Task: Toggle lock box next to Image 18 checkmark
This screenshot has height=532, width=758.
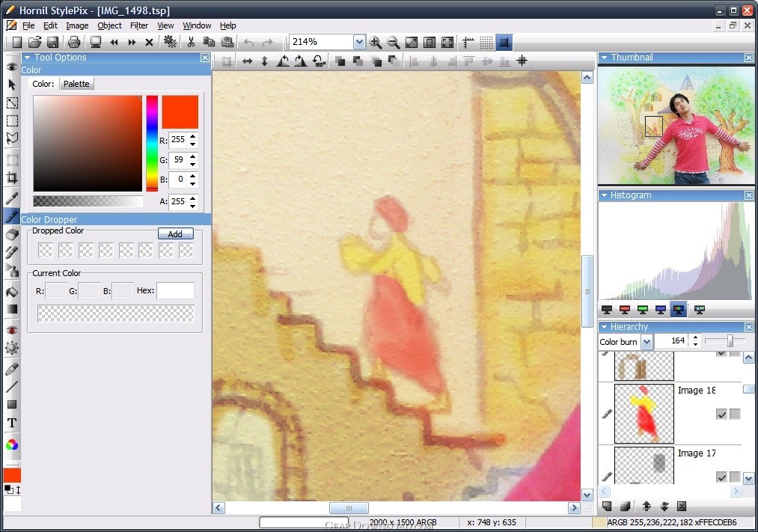Action: (x=735, y=414)
